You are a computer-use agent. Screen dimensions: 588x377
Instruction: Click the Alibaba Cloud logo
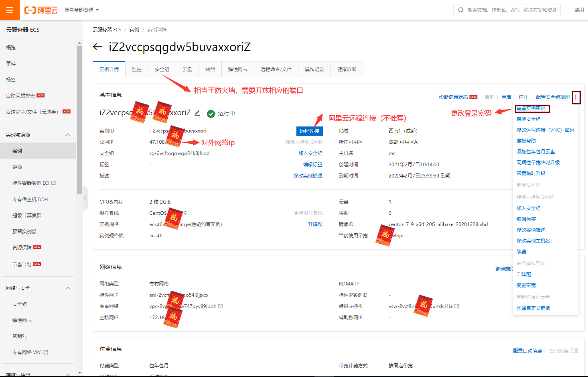click(x=41, y=10)
